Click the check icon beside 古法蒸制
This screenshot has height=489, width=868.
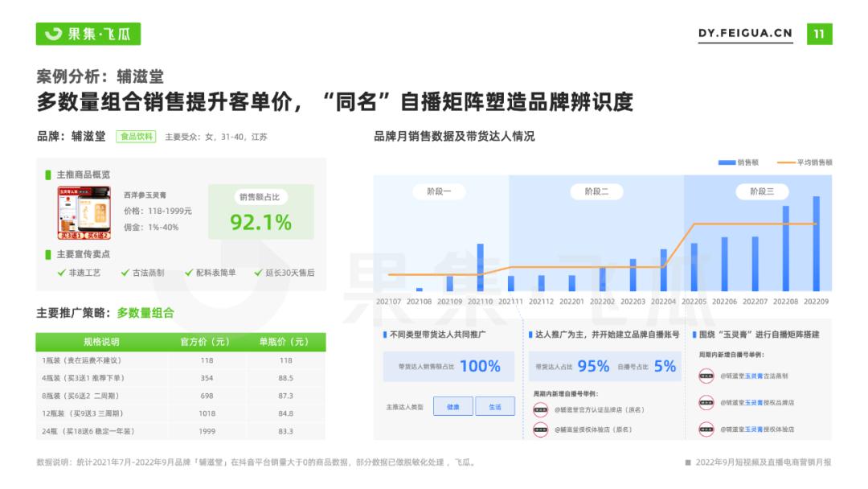125,273
